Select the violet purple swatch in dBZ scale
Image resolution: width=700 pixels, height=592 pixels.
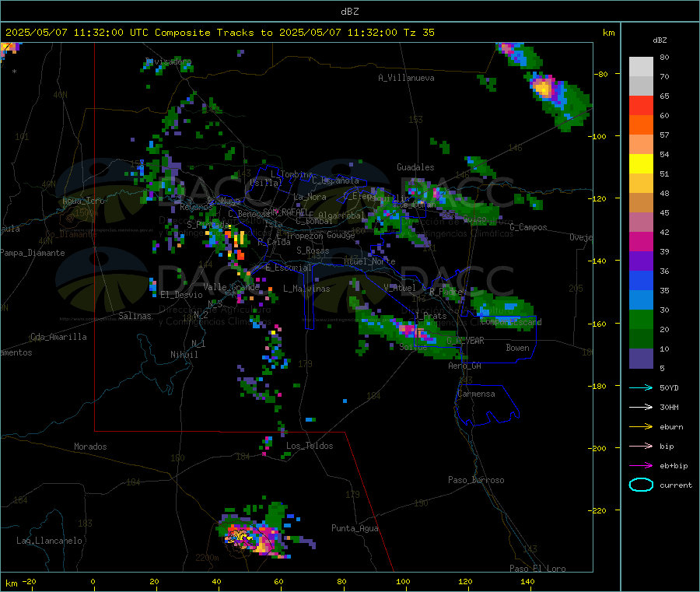coord(641,261)
